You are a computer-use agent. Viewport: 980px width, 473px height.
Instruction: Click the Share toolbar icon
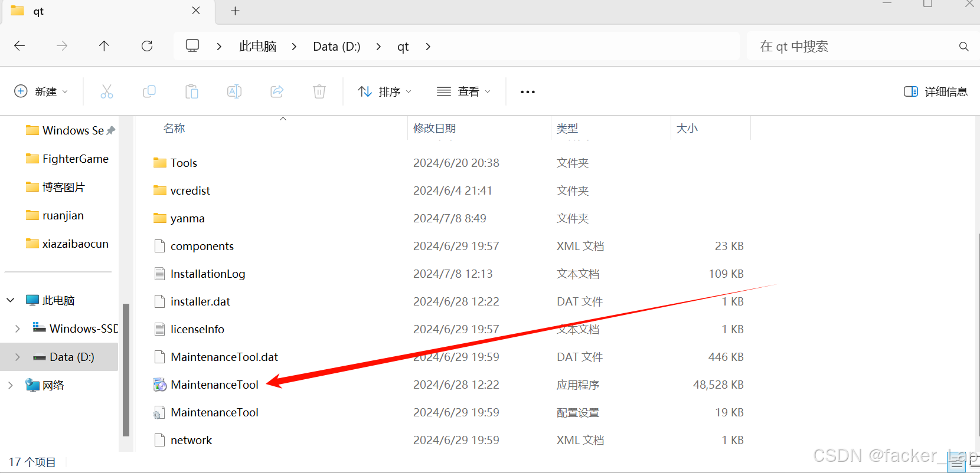pos(277,91)
